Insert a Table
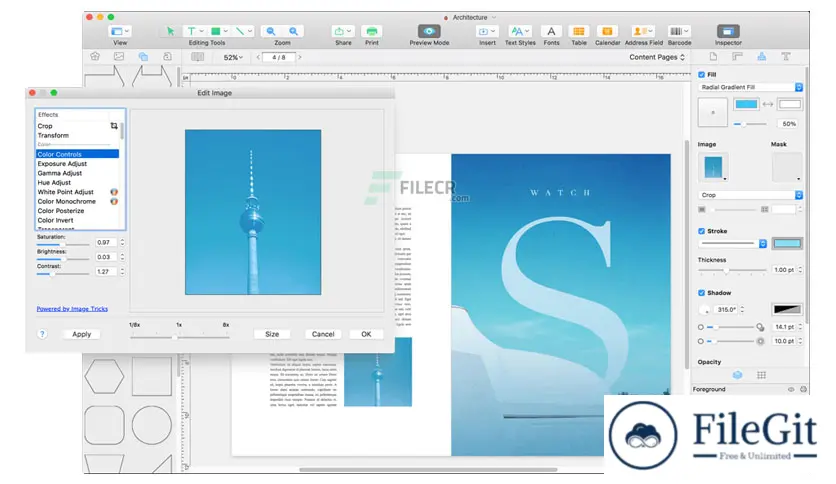 (x=578, y=31)
